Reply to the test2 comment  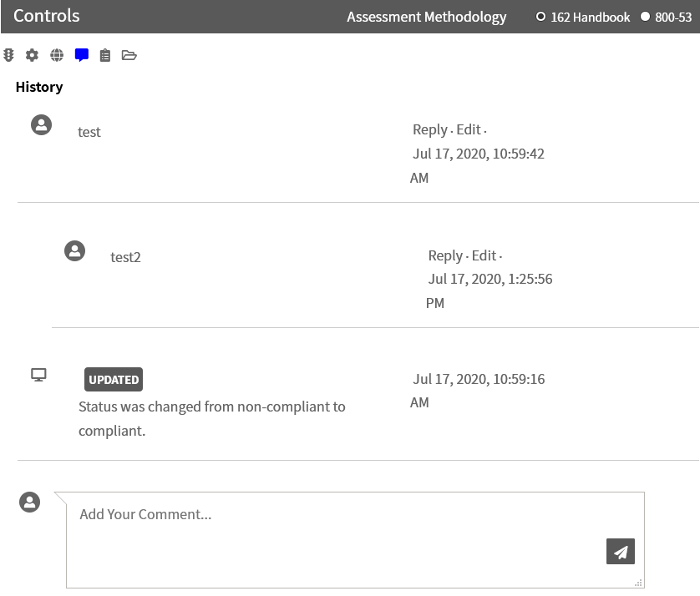coord(445,256)
